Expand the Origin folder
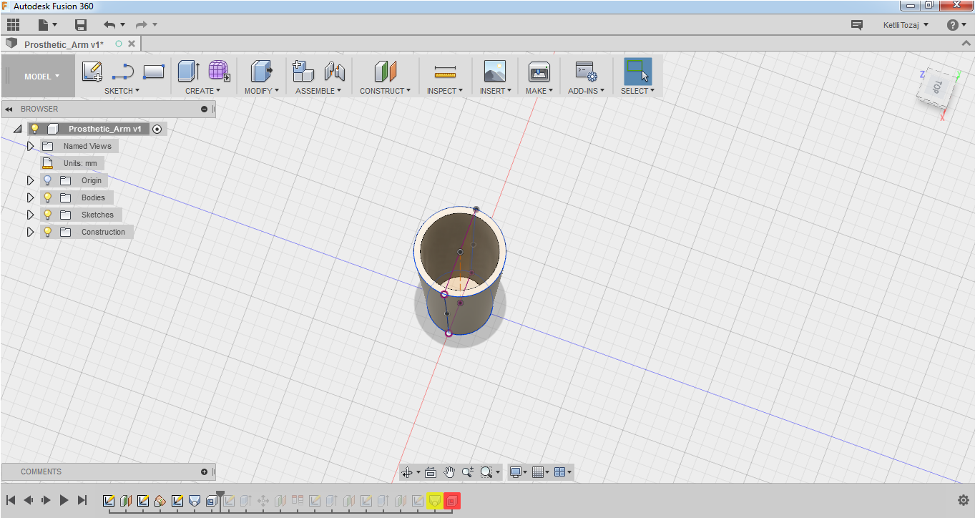 click(30, 180)
